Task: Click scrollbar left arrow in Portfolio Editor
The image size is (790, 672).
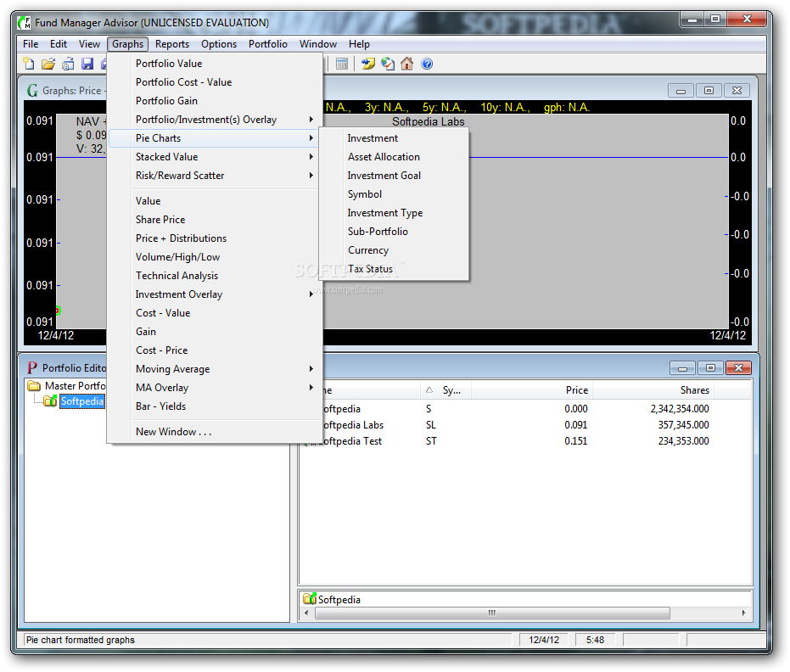Action: click(307, 613)
